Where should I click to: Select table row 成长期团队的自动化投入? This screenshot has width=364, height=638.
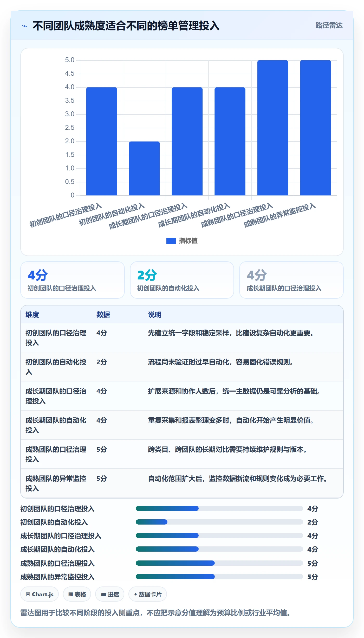point(182,425)
